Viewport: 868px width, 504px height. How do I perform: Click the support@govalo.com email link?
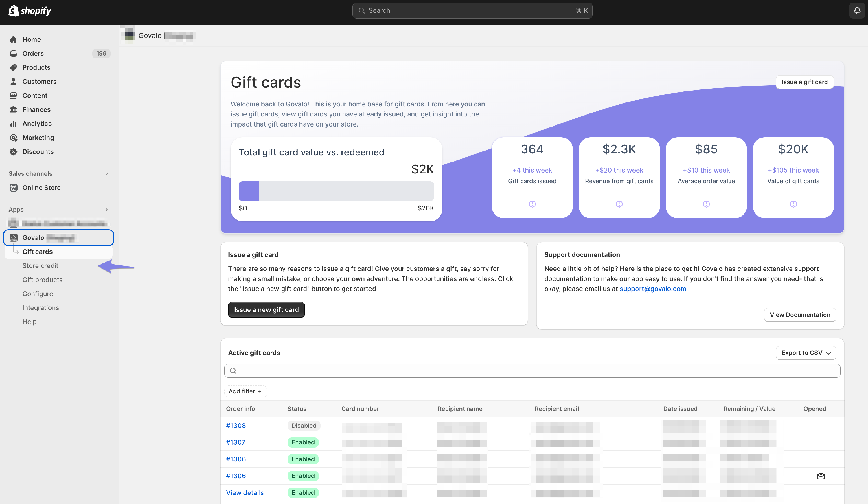(x=652, y=289)
